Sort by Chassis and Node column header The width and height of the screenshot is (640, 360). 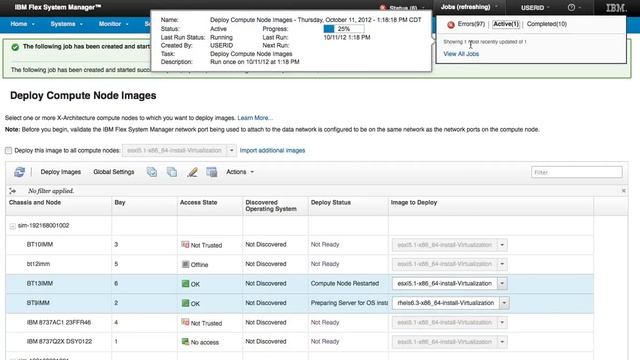(35, 202)
